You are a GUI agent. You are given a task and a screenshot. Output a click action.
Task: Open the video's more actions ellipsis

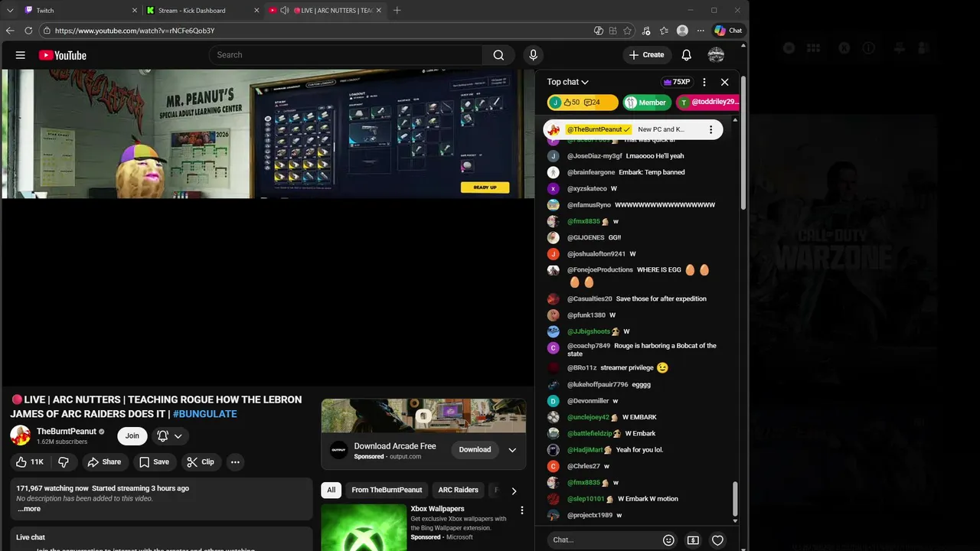pyautogui.click(x=235, y=461)
